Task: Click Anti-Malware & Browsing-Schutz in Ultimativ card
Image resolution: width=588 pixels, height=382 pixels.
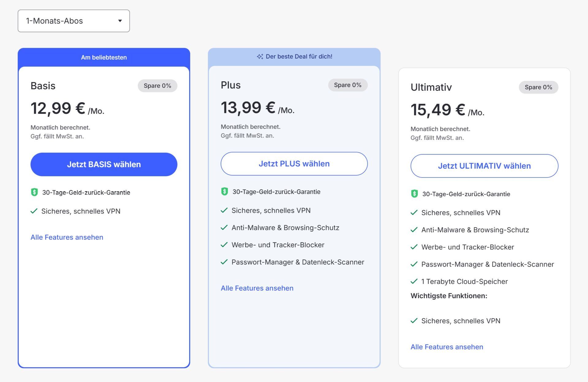Action: (475, 230)
